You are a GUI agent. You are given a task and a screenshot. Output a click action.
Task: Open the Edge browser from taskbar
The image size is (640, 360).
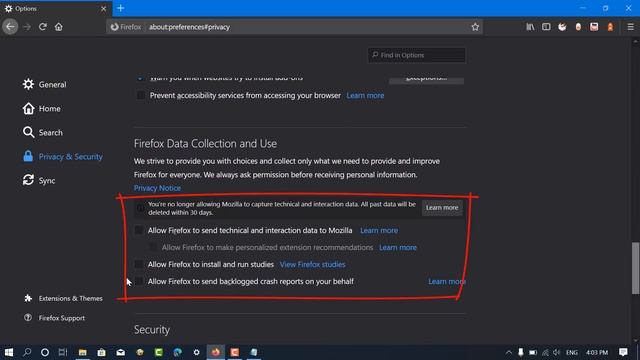click(178, 352)
